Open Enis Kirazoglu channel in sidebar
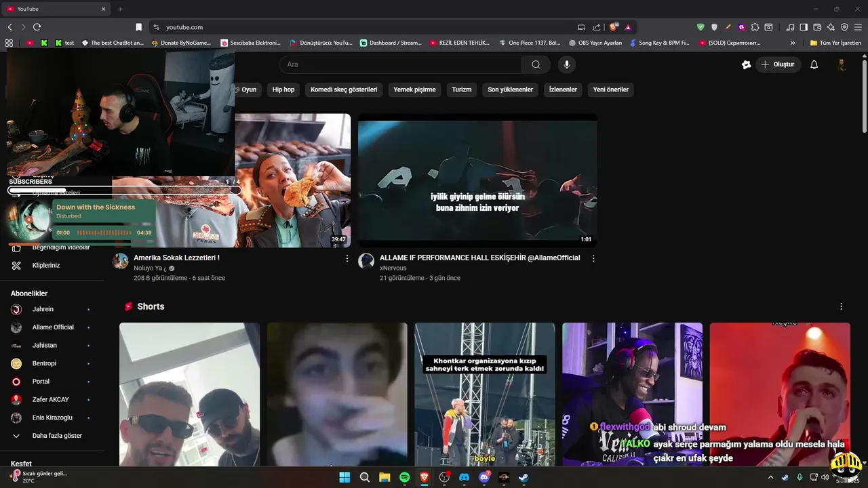868x488 pixels. 53,418
